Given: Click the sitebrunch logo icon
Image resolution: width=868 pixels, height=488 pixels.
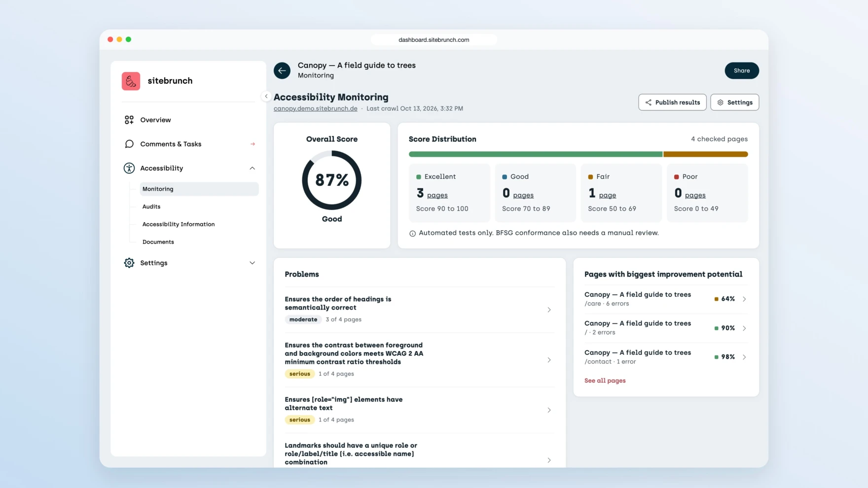Looking at the screenshot, I should pyautogui.click(x=131, y=81).
